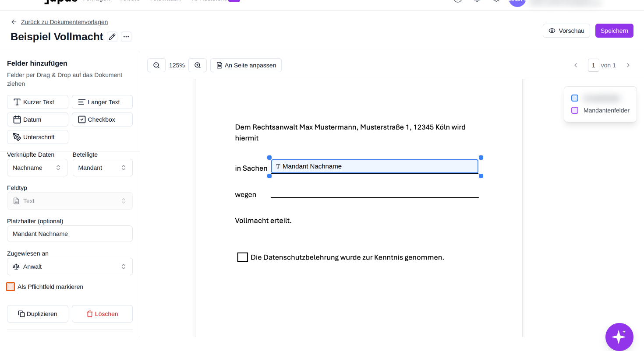Select the Mandant Nachname field on the document
The height and width of the screenshot is (351, 644).
click(375, 166)
